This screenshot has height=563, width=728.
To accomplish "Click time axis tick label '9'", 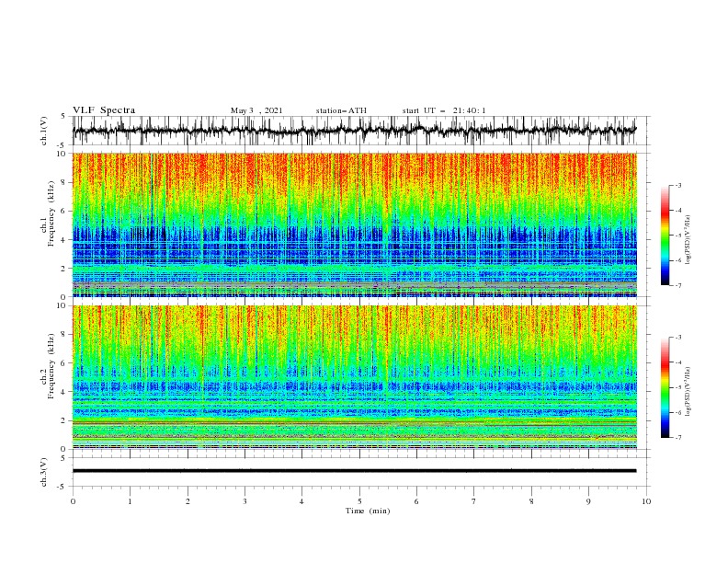I will (588, 501).
